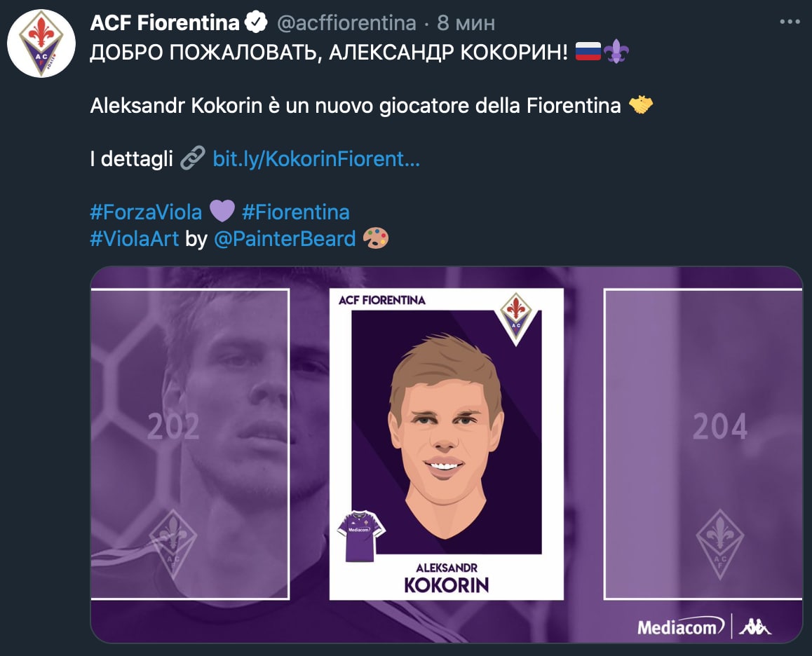Click the handshake emoji
Screen dimensions: 812x656
(641, 106)
